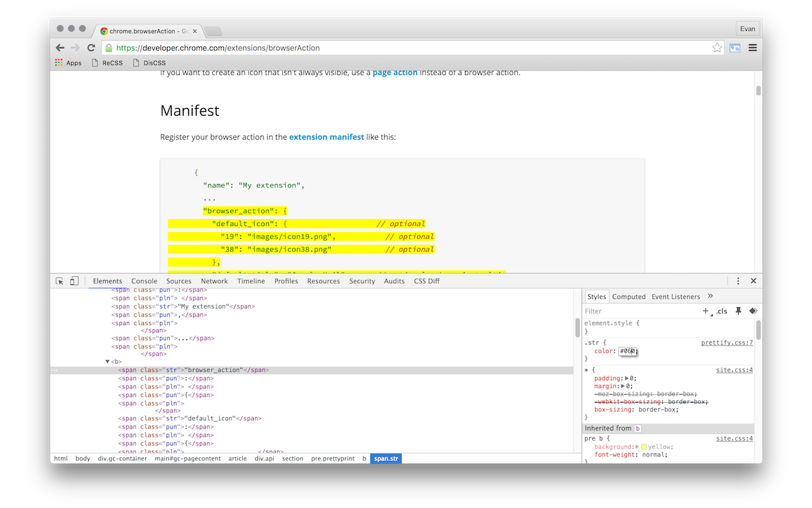Click the div.gc-container breadcrumb
Viewport: 812px width, 508px height.
pos(122,458)
